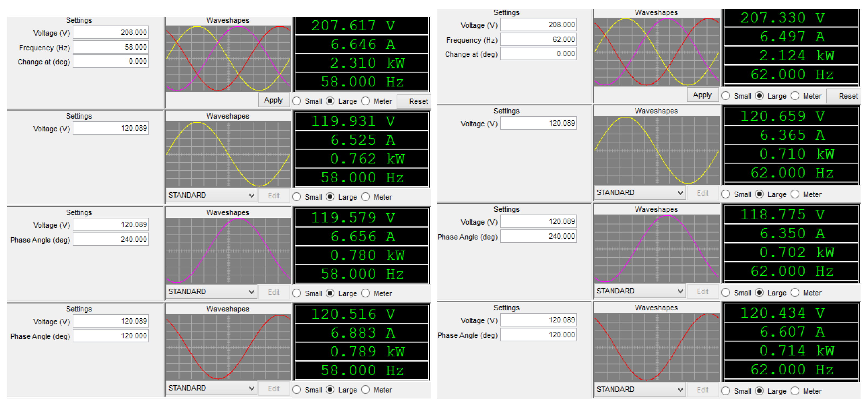Click Reset button in right panel
Viewport: 868px width, 406px height.
point(847,96)
